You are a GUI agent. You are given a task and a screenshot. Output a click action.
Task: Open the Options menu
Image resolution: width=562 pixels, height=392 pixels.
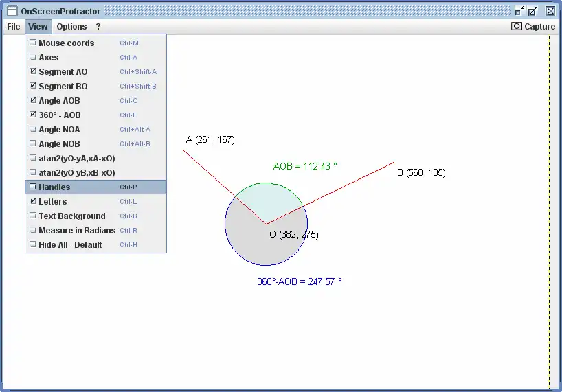click(x=71, y=27)
